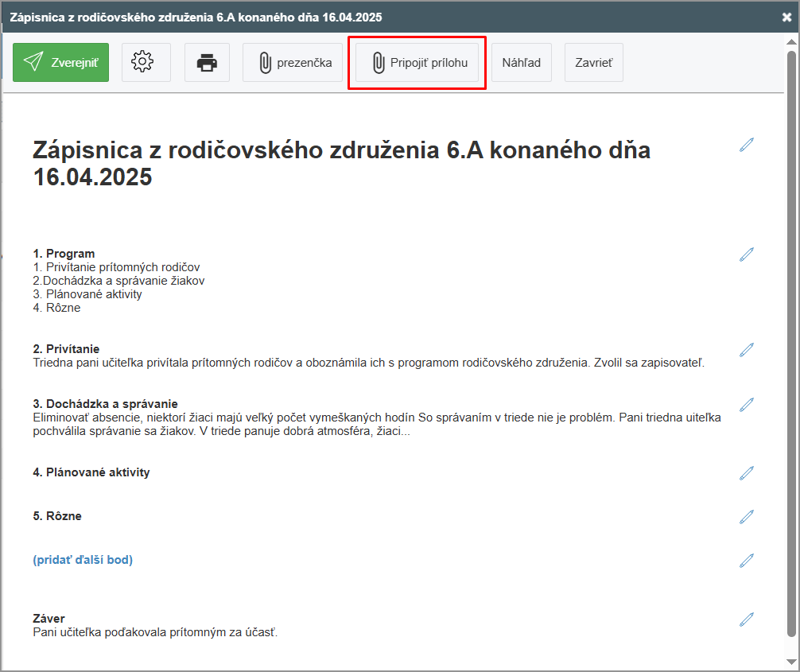Image resolution: width=800 pixels, height=672 pixels.
Task: Edit the document title with pencil icon
Action: (x=746, y=145)
